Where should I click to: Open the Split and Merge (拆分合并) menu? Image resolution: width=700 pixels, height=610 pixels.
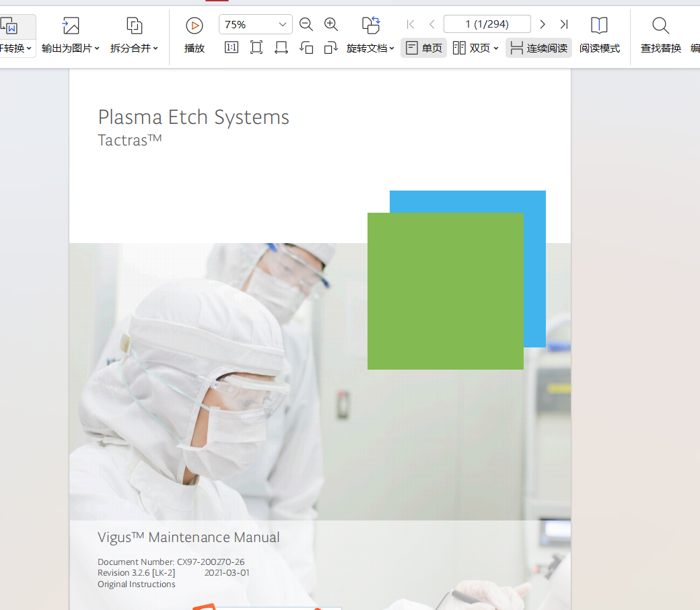tap(134, 35)
